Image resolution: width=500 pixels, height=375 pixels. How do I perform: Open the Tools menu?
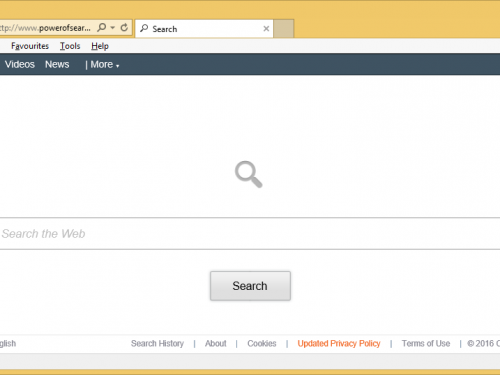70,46
